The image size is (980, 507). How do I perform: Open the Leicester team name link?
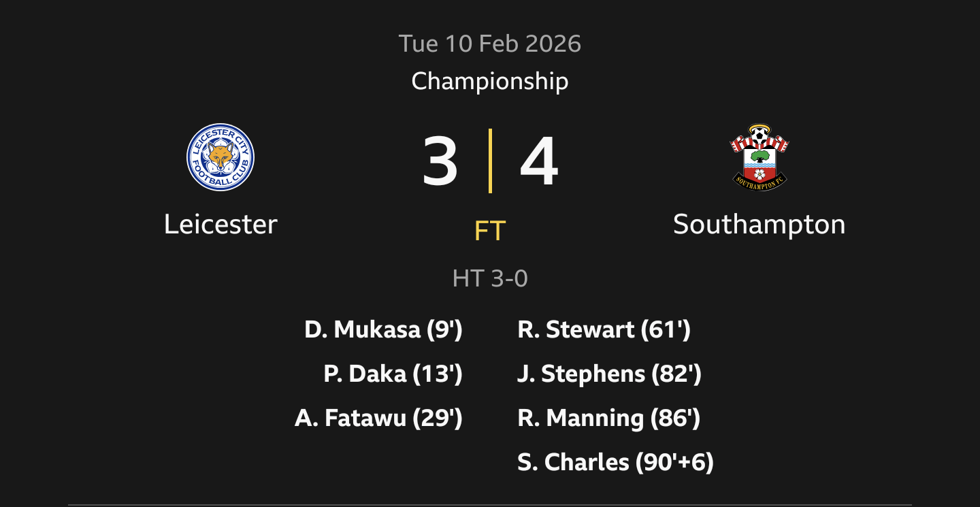tap(220, 224)
